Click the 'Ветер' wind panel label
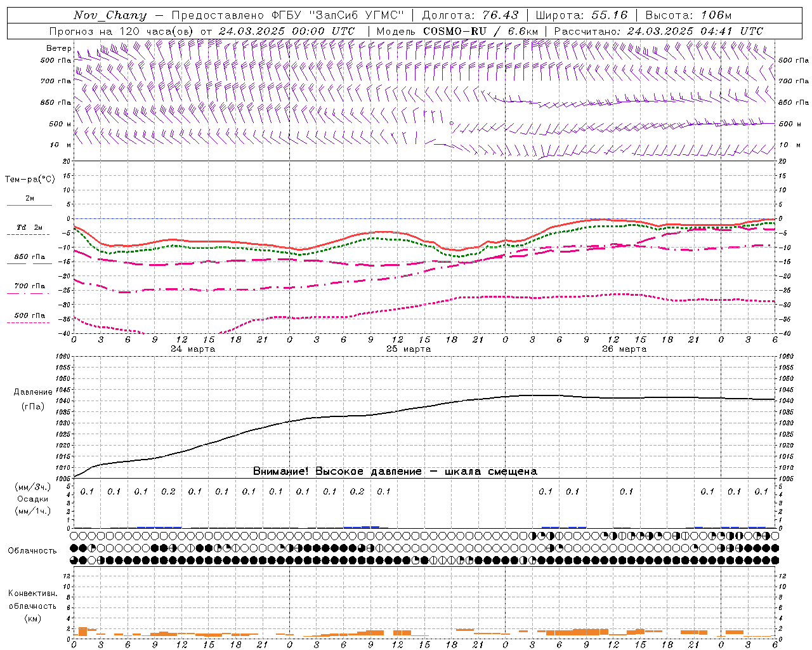 point(59,48)
